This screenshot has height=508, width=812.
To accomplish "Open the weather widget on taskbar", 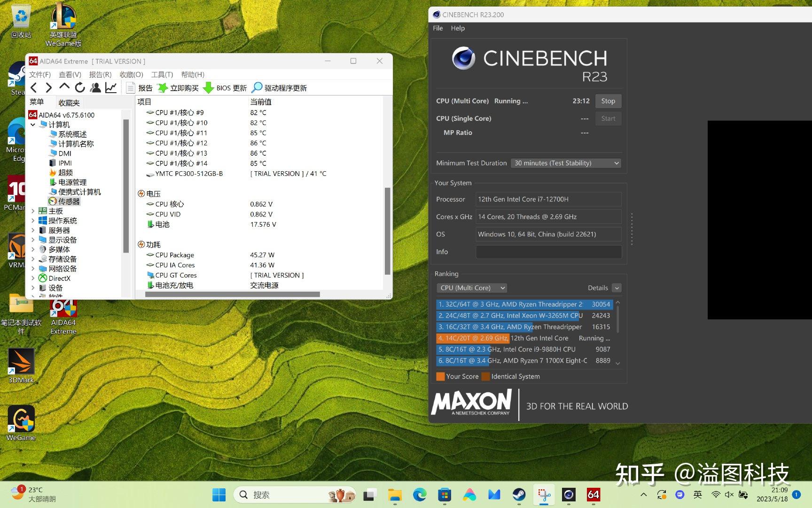I will pyautogui.click(x=33, y=494).
